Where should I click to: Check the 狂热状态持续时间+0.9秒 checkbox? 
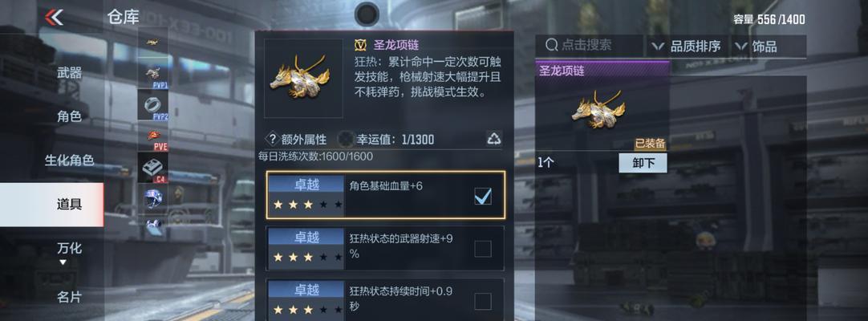tap(483, 302)
